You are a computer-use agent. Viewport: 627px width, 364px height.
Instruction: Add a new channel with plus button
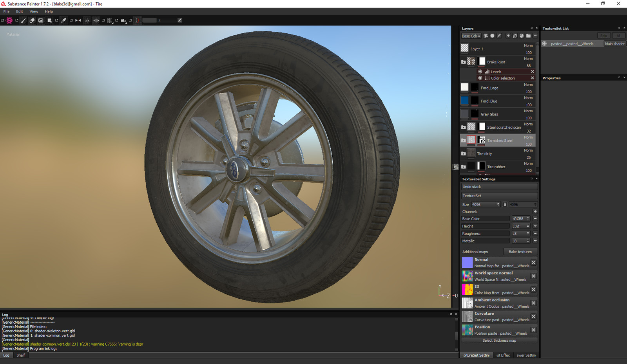coord(535,211)
